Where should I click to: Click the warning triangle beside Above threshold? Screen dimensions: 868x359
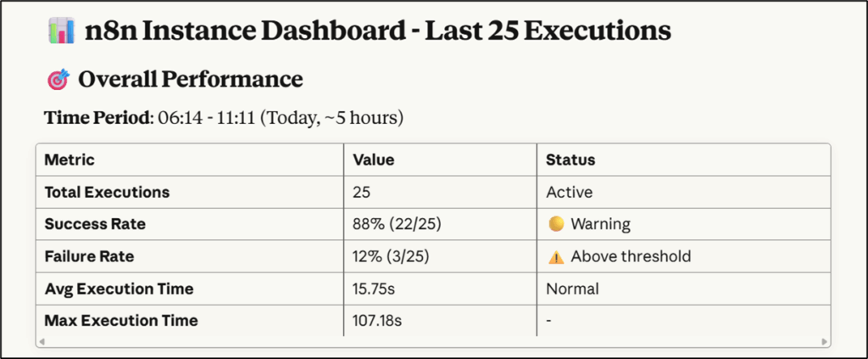coord(556,256)
